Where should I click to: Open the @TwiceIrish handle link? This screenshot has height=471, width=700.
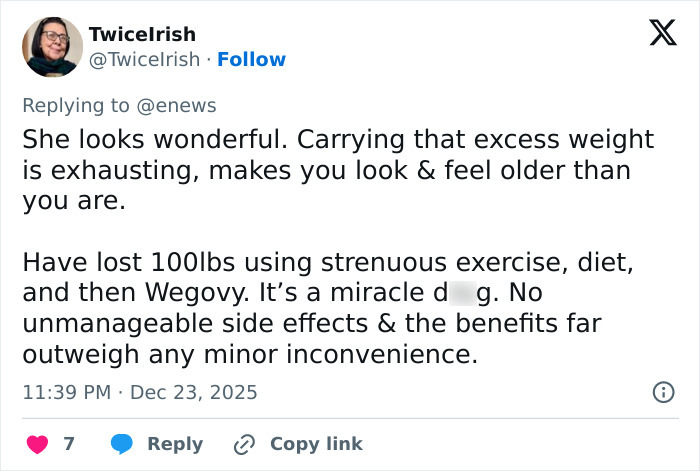[x=144, y=60]
